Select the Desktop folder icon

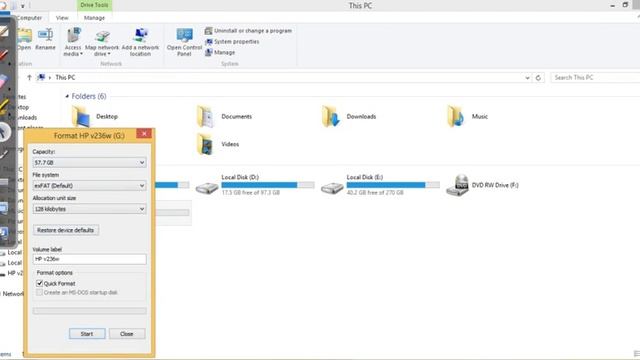tap(81, 116)
